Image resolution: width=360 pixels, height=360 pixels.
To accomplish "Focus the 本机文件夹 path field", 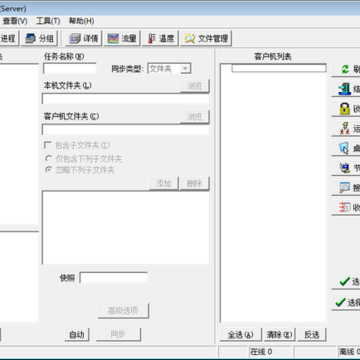I will tap(126, 99).
